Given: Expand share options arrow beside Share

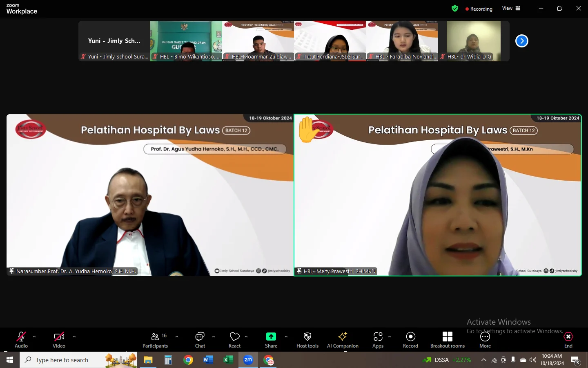Looking at the screenshot, I should (x=286, y=337).
